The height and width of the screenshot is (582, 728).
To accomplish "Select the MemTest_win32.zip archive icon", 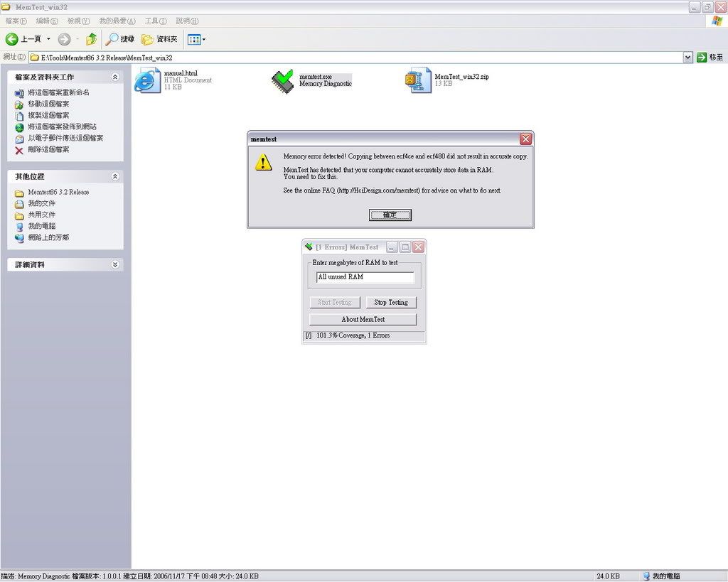I will (418, 80).
